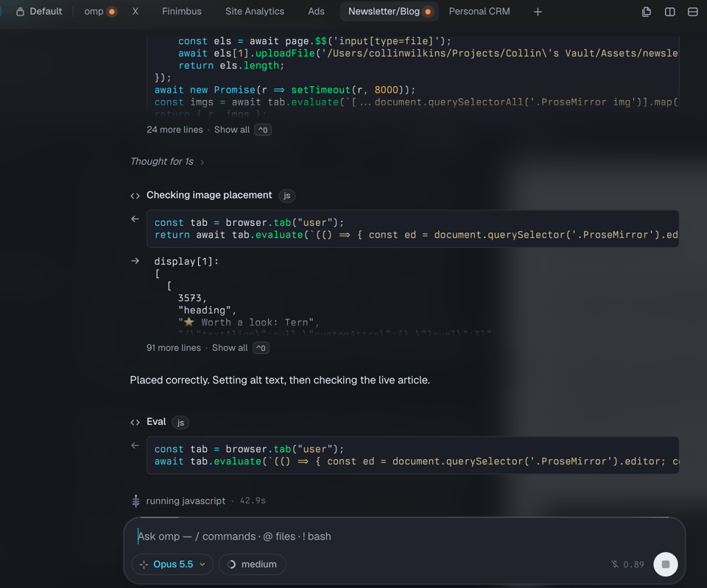Show all of the 24 more lines
Screen dimensions: 707x588
coord(232,130)
